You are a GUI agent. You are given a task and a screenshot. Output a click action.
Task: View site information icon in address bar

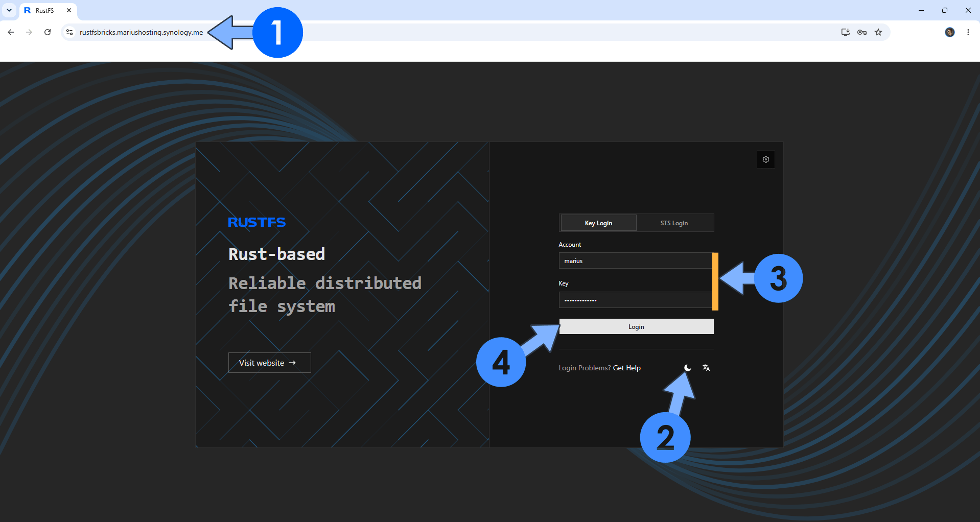coord(69,32)
